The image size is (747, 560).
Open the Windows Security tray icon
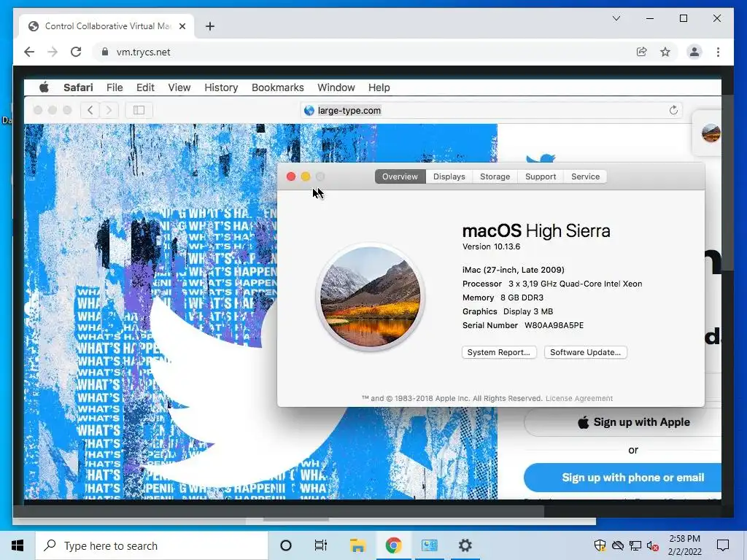600,545
